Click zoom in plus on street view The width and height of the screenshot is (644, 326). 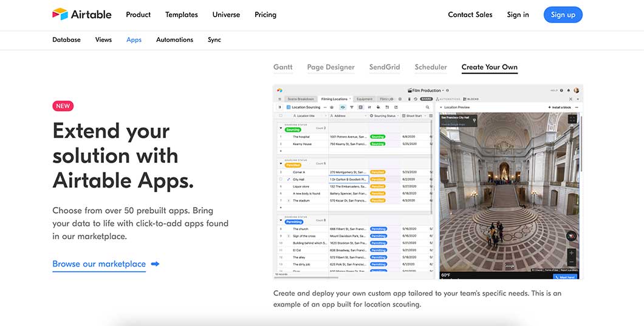(571, 253)
